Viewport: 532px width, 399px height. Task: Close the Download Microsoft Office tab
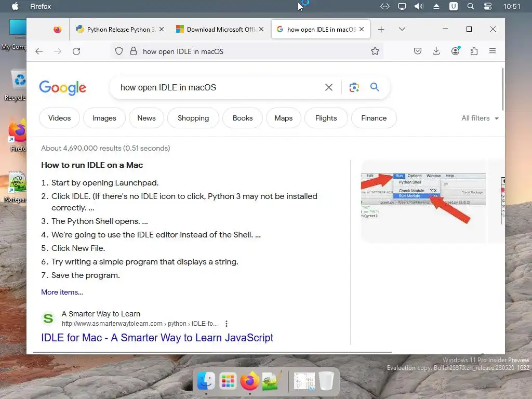[x=261, y=29]
